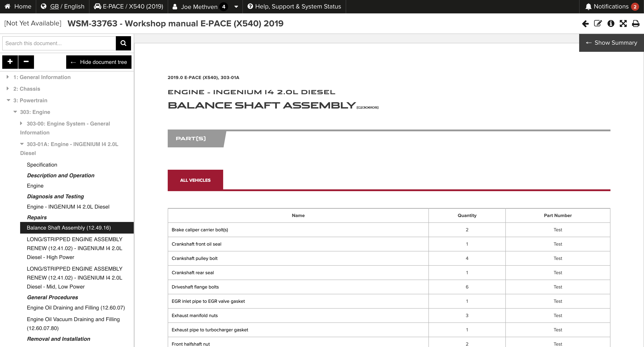Click Exhaust pipe to turbocharger gasket row
This screenshot has width=644, height=347.
tap(389, 330)
